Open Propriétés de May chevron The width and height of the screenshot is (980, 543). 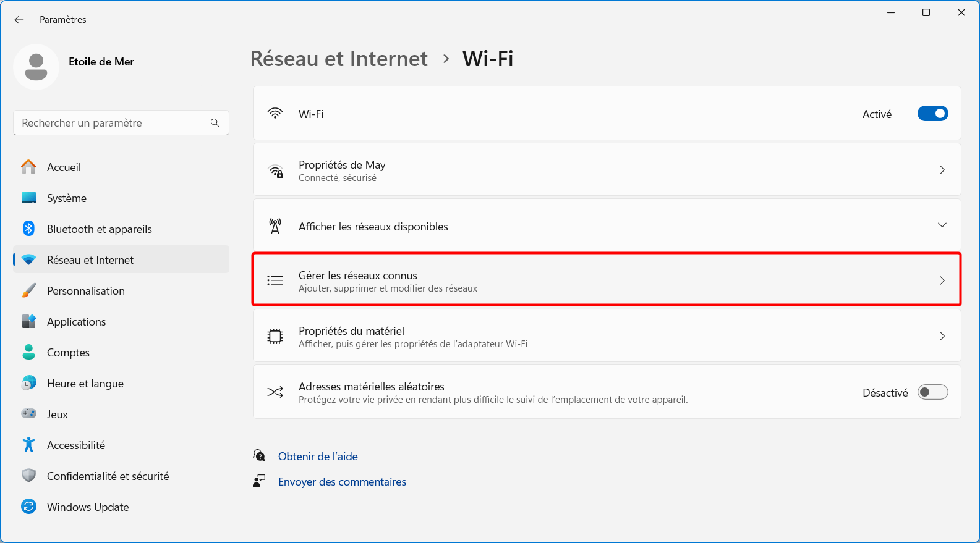942,170
